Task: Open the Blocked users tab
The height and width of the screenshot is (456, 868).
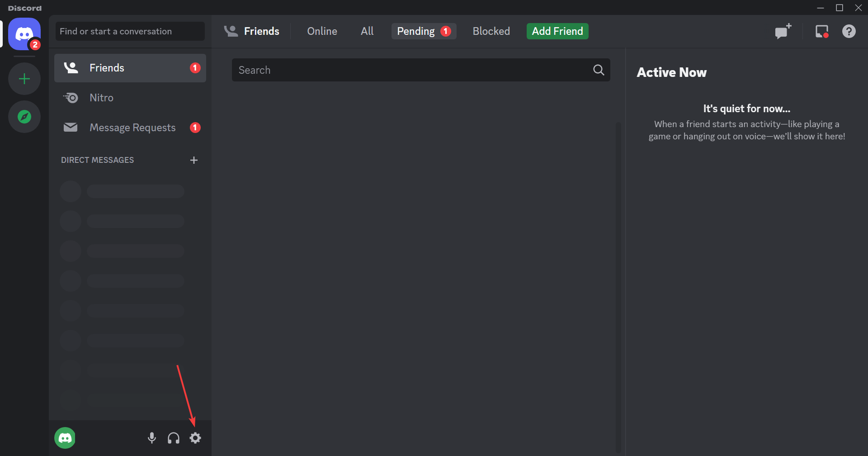Action: [x=491, y=31]
